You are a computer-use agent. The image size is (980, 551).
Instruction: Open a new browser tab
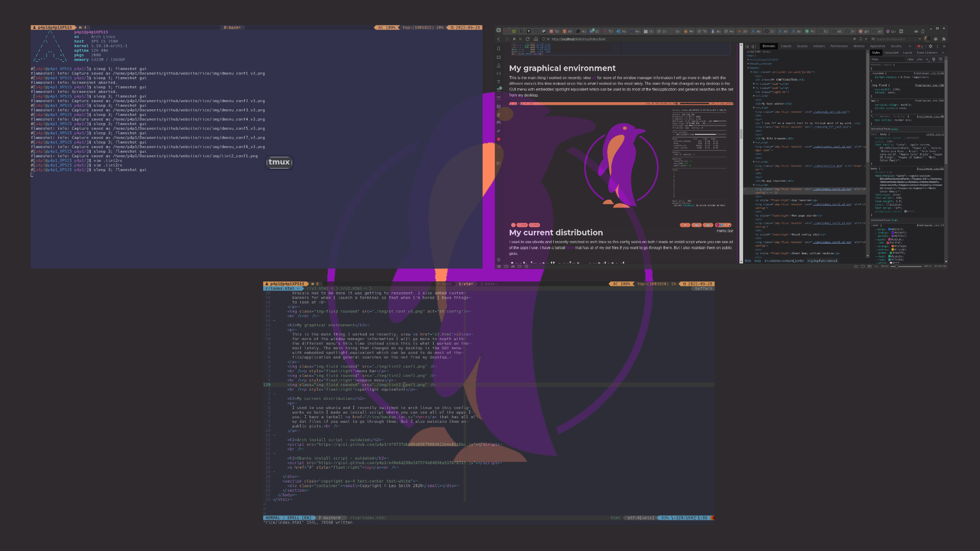click(x=901, y=31)
